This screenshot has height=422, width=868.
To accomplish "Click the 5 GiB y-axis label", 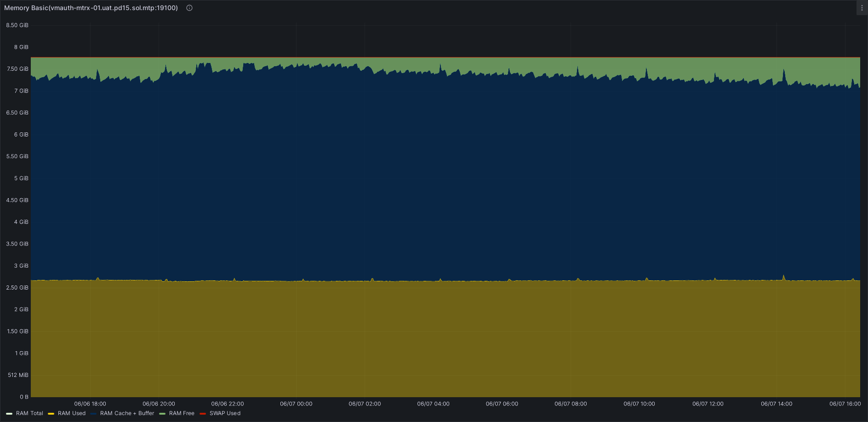I will coord(22,178).
